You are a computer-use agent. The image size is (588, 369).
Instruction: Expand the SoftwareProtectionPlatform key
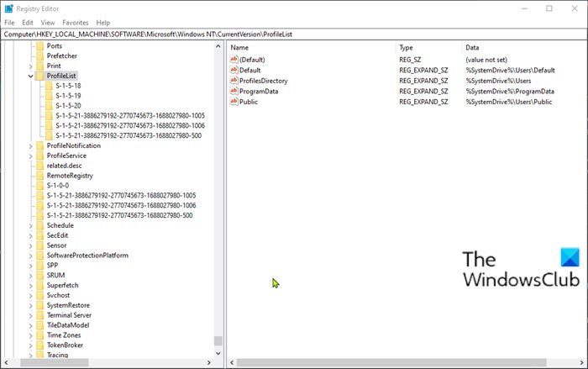(31, 256)
